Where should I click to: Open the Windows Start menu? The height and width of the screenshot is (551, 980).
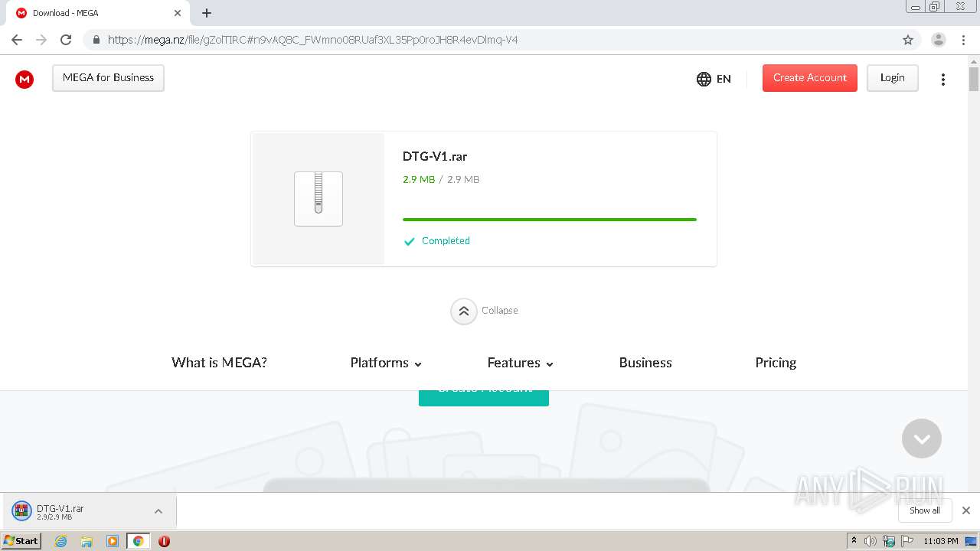pos(21,541)
